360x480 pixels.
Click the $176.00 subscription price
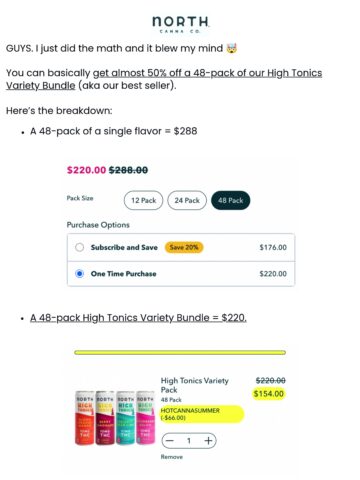pos(273,247)
